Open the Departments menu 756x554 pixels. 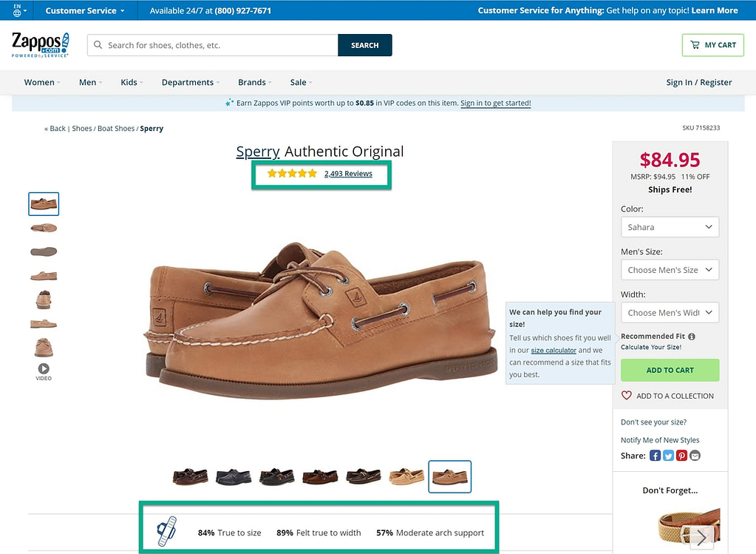point(188,82)
